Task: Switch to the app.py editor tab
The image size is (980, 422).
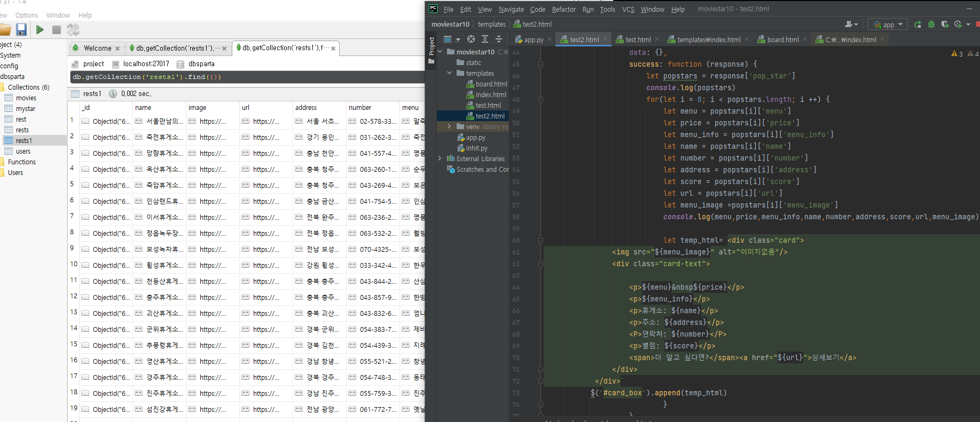Action: tap(534, 39)
